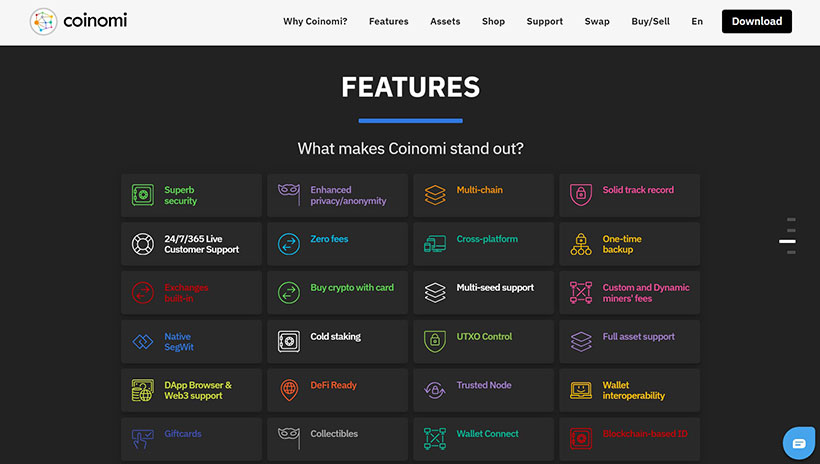Click the black Download button
The image size is (820, 464).
[757, 21]
